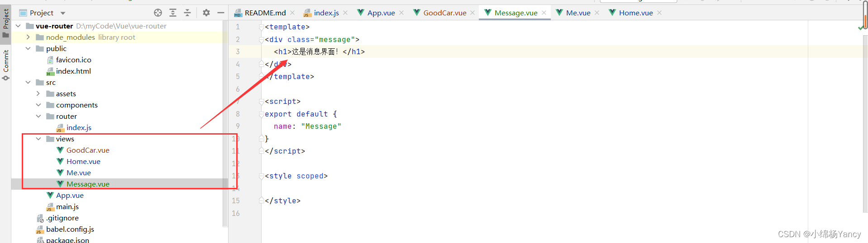Expand the assets folder

38,93
